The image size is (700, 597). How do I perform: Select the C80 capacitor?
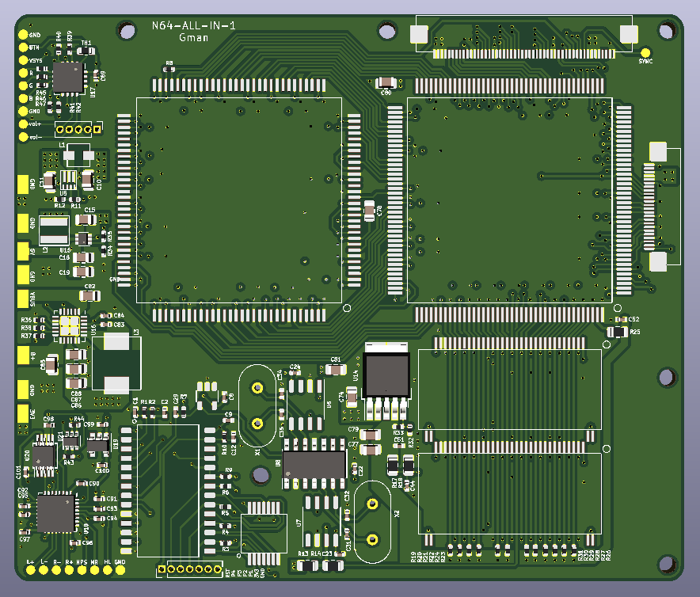pyautogui.click(x=386, y=82)
